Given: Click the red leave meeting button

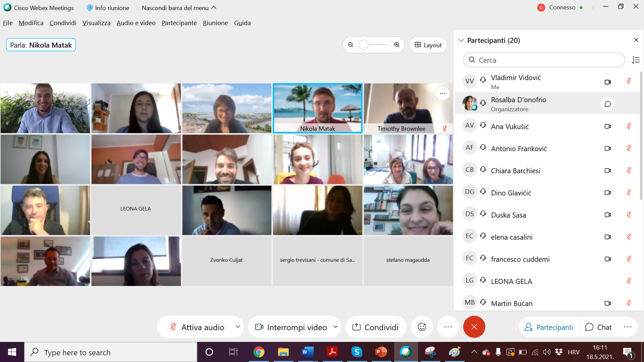Looking at the screenshot, I should [x=474, y=327].
